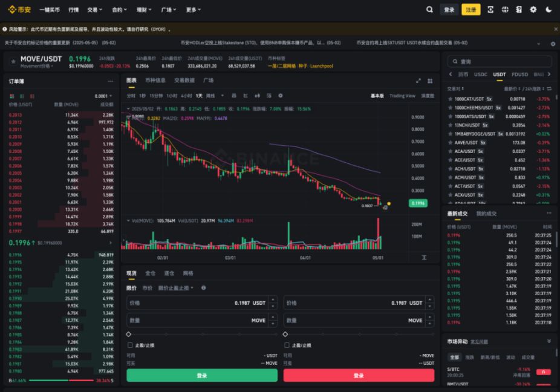Increase the buy price stepper
Viewport: 560px width, 392px height.
tap(273, 300)
